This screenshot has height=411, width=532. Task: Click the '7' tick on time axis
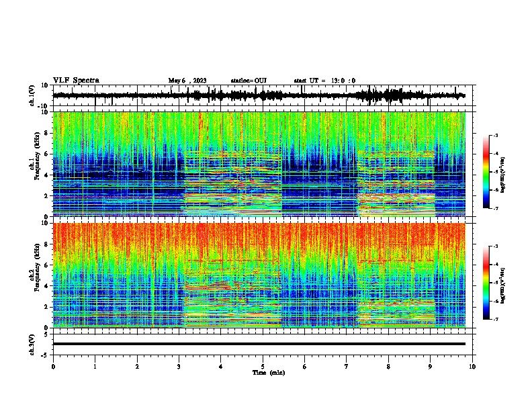pyautogui.click(x=347, y=367)
